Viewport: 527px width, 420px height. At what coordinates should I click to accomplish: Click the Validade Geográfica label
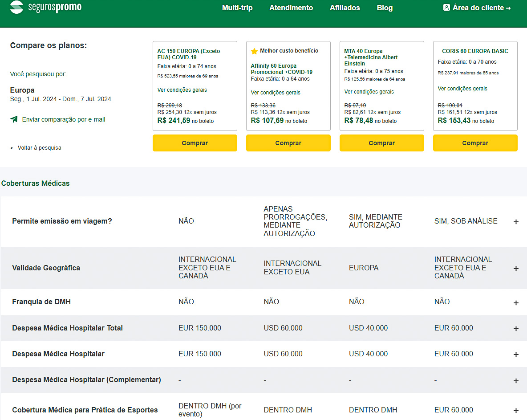[46, 268]
